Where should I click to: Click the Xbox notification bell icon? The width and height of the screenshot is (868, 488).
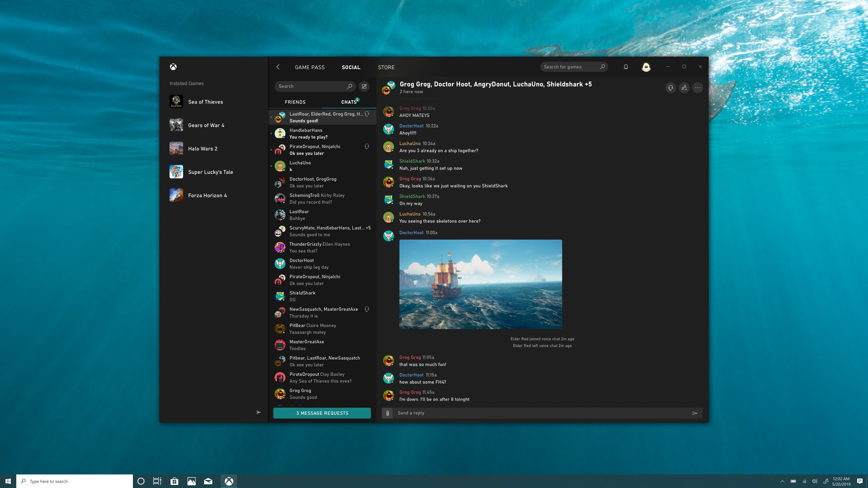[x=626, y=66]
